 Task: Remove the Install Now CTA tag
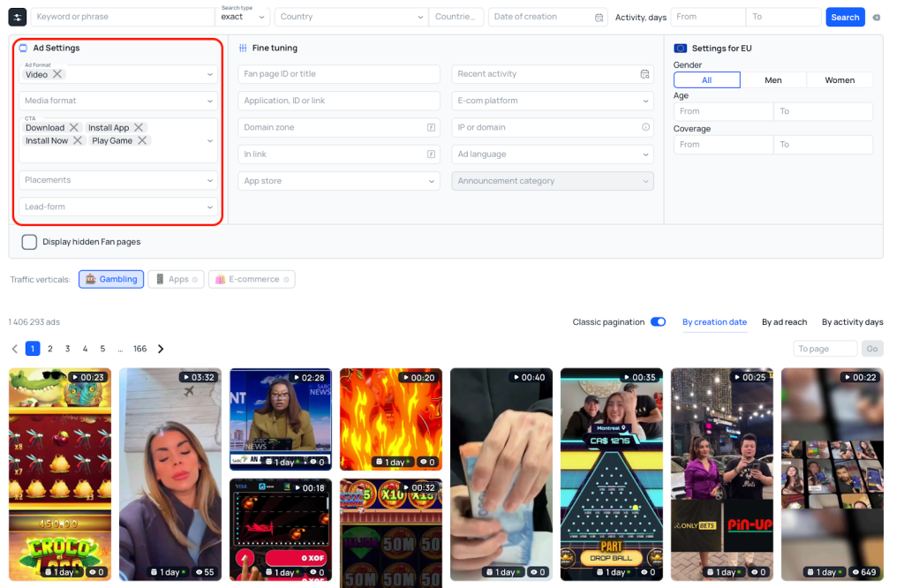[x=78, y=140]
